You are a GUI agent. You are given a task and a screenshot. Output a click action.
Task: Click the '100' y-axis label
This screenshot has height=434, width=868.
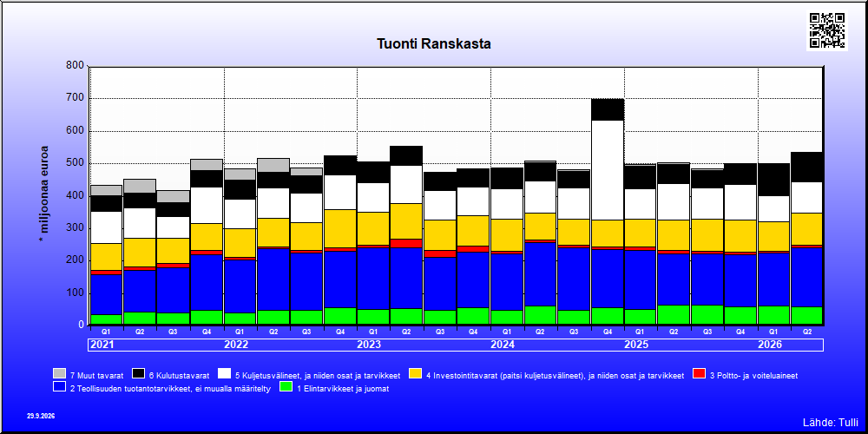[x=76, y=293]
